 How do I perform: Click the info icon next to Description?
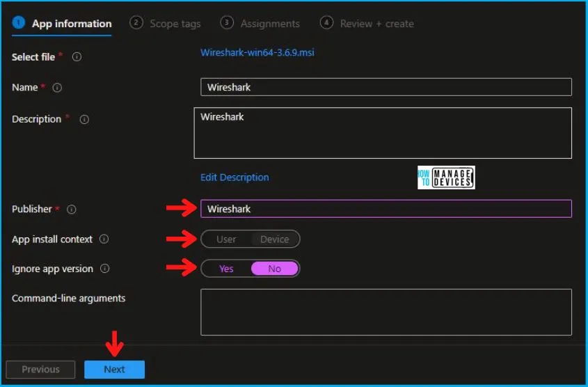(x=84, y=119)
